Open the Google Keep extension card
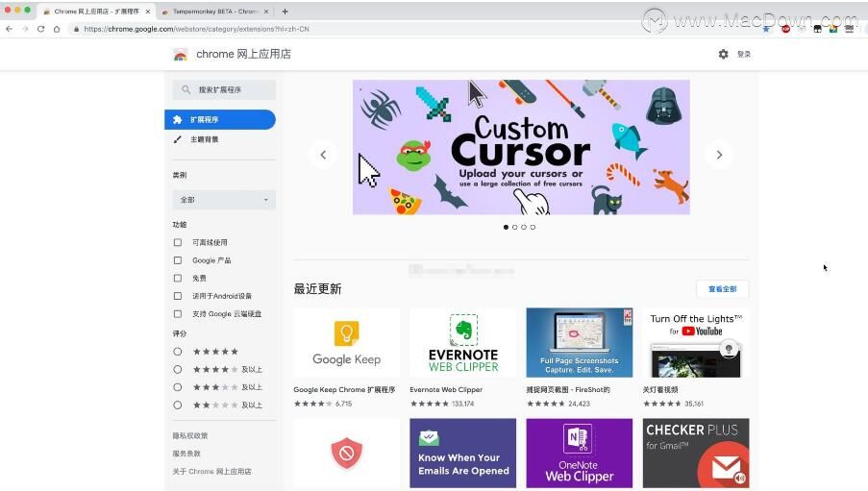The width and height of the screenshot is (868, 491). tap(347, 358)
